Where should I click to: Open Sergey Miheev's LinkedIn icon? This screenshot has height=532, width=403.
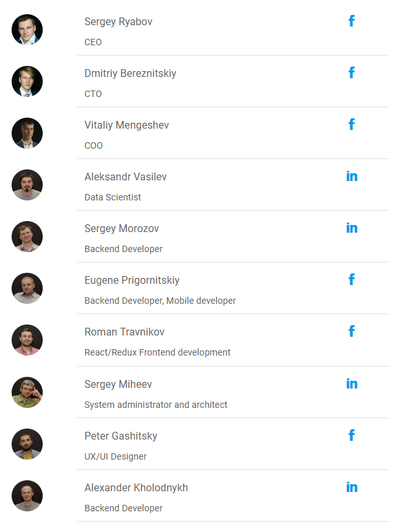tap(352, 384)
